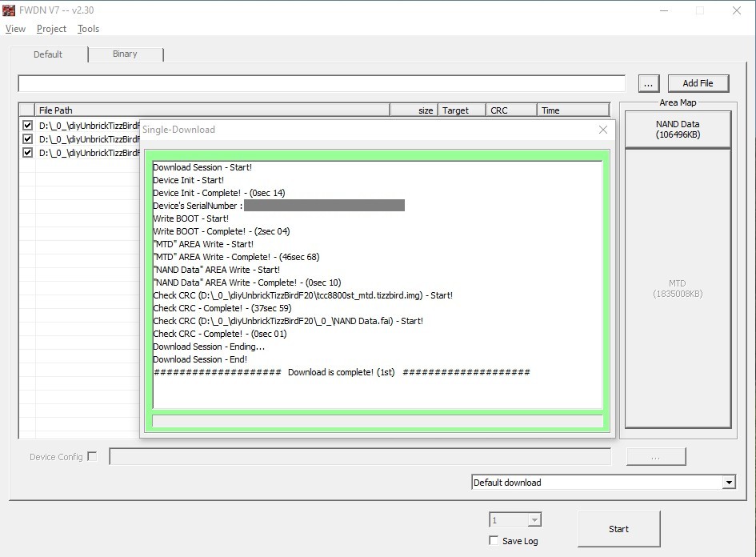Enable the Save Log checkbox
This screenshot has height=557, width=756.
494,541
